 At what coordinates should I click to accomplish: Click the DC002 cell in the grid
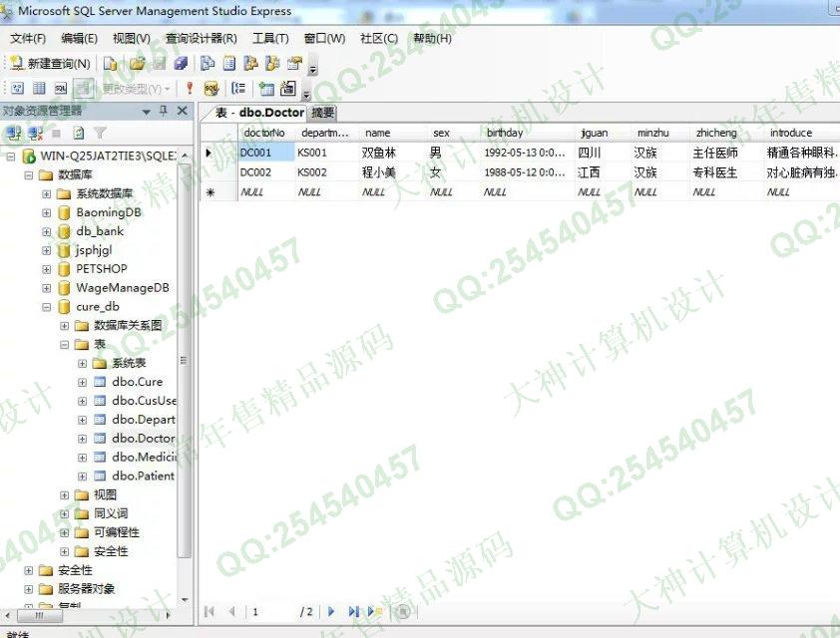(265, 172)
